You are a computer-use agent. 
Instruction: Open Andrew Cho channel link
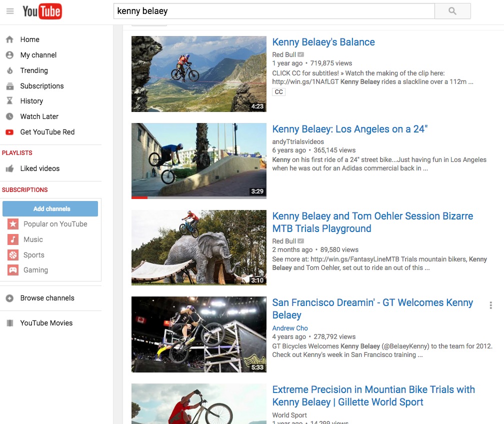290,328
